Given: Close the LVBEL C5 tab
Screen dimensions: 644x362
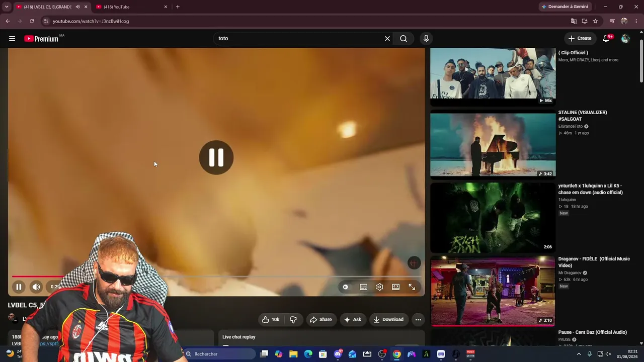Looking at the screenshot, I should pos(86,7).
